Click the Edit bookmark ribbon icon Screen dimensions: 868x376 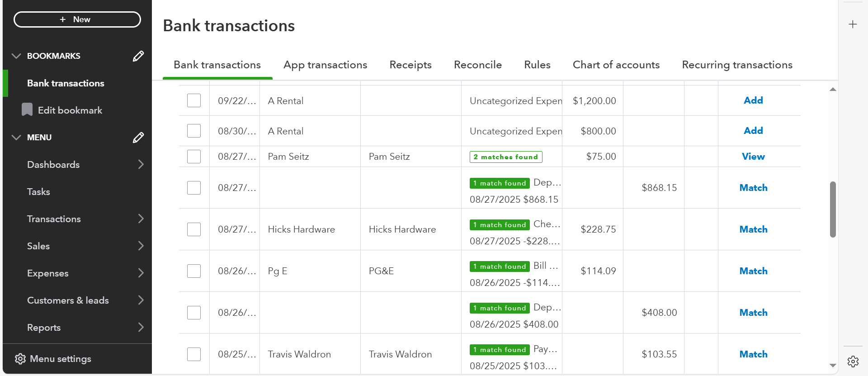pos(27,110)
